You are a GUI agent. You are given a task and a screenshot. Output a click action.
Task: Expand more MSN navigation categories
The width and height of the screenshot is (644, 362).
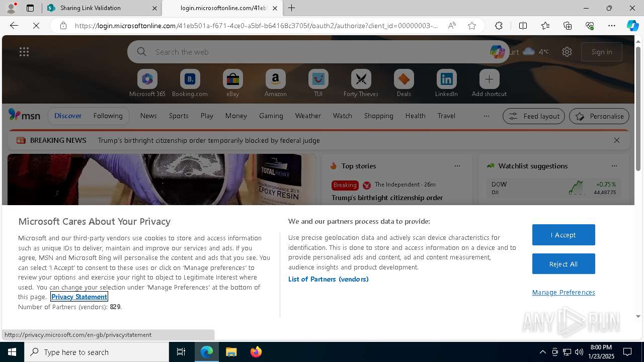(x=486, y=116)
